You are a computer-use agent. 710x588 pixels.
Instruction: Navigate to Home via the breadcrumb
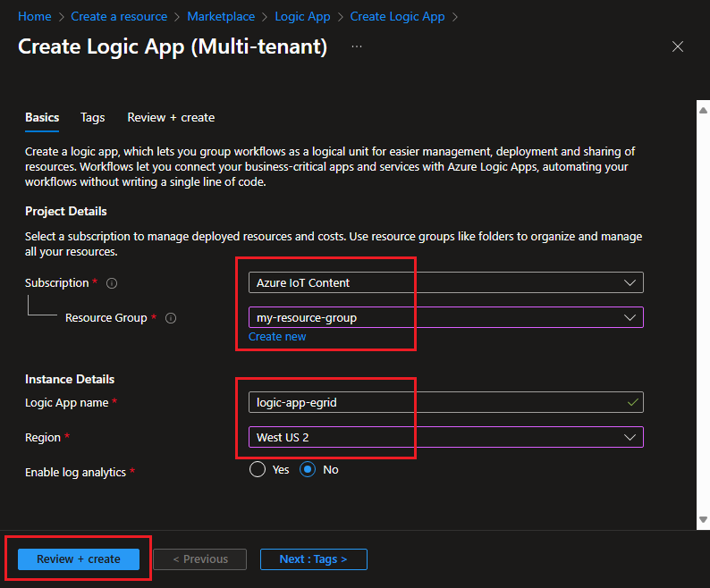click(x=34, y=16)
